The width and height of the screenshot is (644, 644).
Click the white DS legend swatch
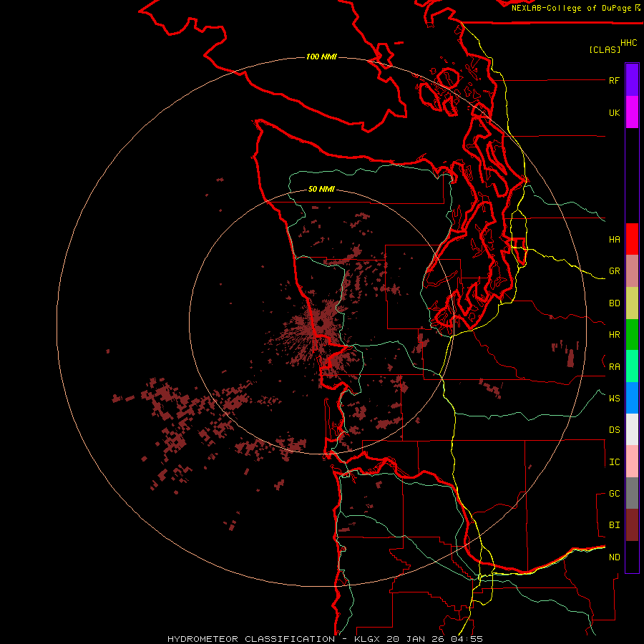click(632, 429)
